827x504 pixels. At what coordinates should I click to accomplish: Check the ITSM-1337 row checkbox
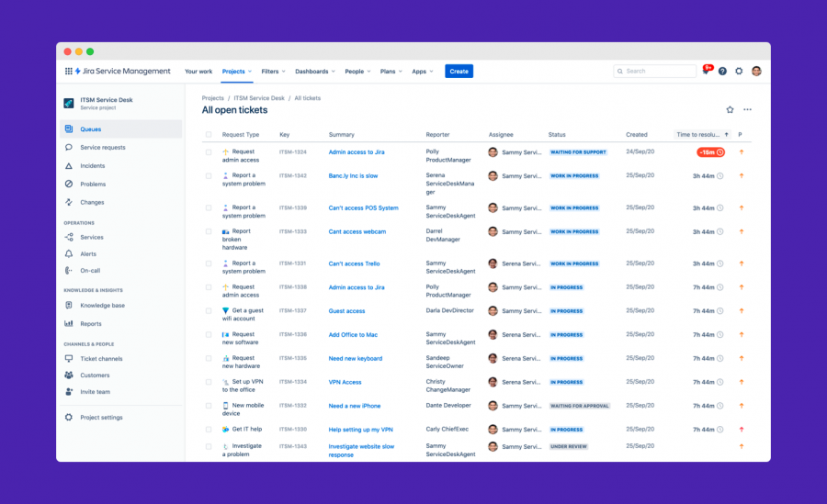point(209,311)
